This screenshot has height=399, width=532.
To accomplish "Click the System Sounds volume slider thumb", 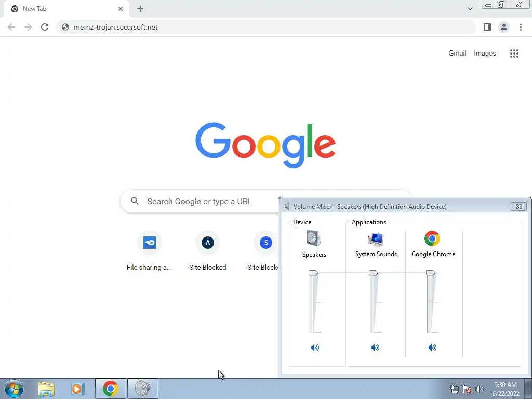I will (373, 273).
